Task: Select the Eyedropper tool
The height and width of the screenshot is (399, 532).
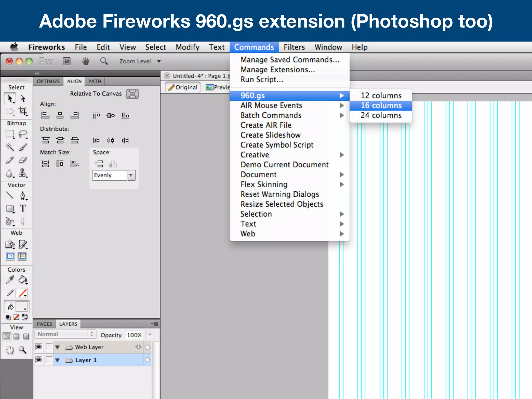Action: click(10, 280)
